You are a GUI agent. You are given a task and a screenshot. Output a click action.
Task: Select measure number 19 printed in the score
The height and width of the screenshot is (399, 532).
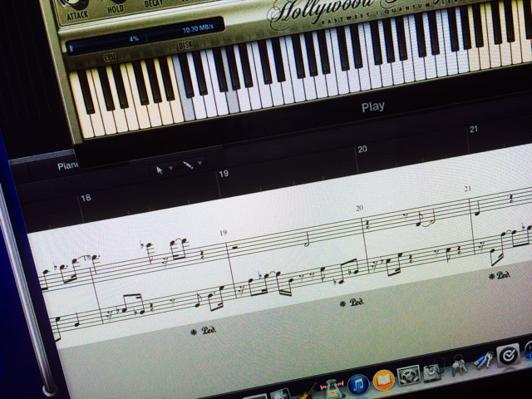(x=223, y=233)
